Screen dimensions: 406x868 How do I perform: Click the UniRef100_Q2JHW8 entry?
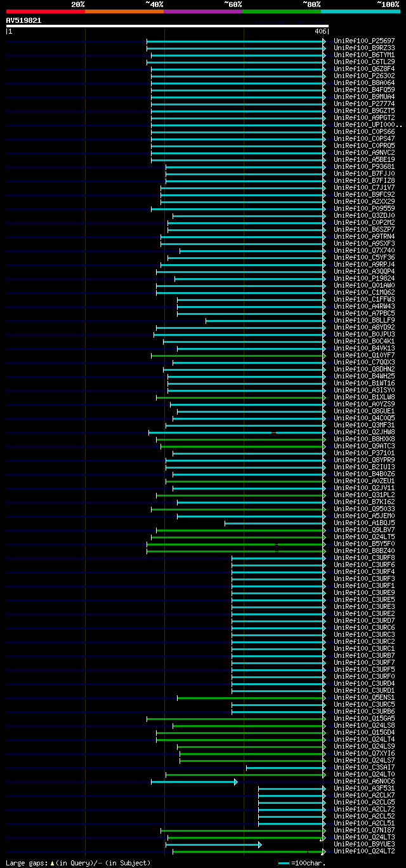[364, 432]
